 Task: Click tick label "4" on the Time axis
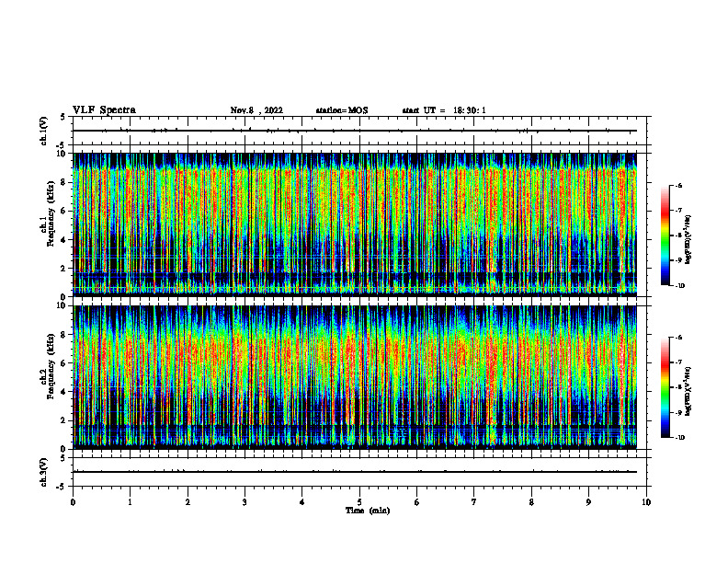[x=301, y=502]
